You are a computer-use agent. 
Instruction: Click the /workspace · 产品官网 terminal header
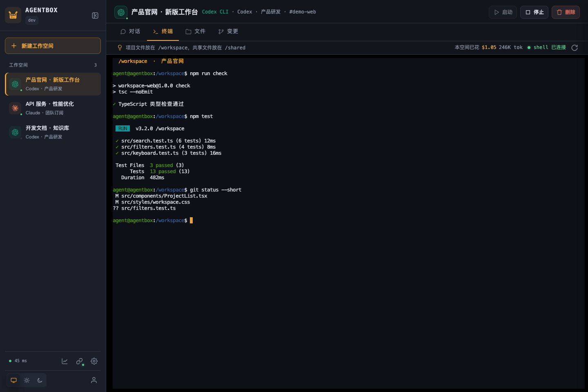click(x=151, y=61)
